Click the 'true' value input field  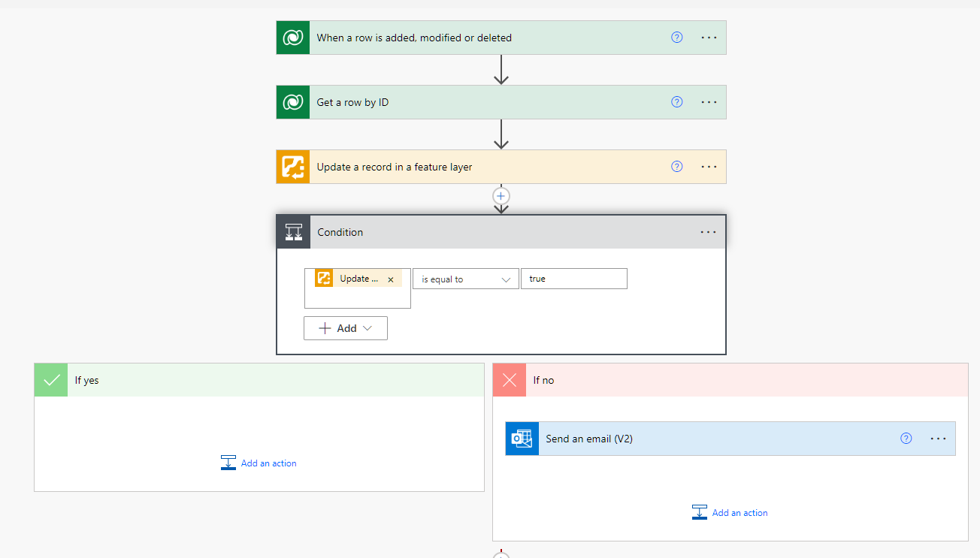573,278
